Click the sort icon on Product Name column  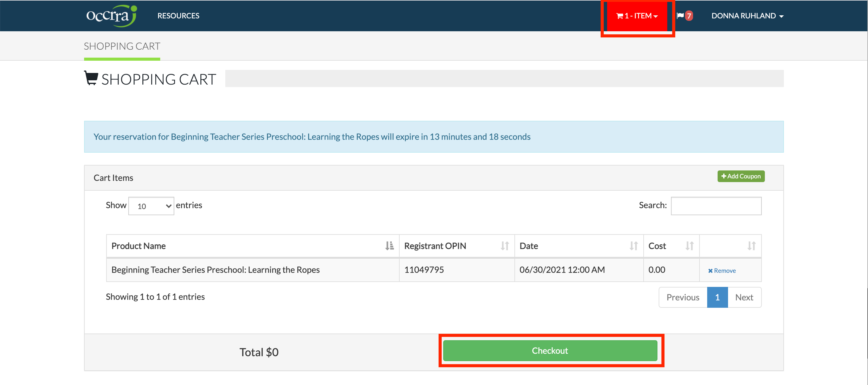[389, 246]
